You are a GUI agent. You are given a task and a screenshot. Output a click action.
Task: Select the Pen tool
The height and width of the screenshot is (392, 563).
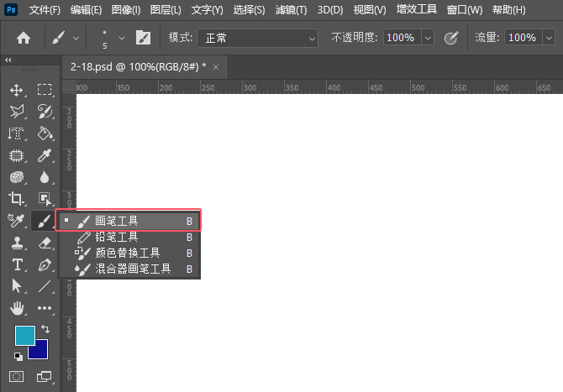click(45, 265)
